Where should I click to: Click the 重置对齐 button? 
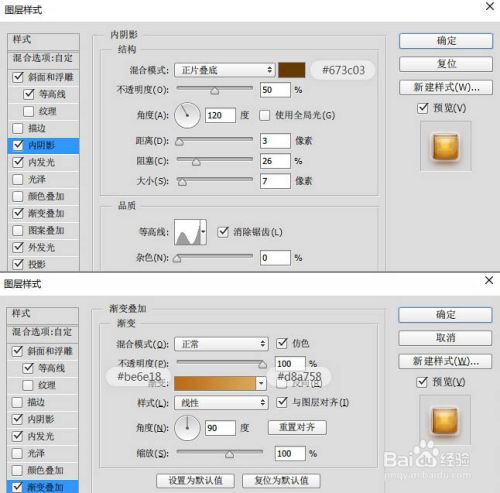click(x=297, y=427)
